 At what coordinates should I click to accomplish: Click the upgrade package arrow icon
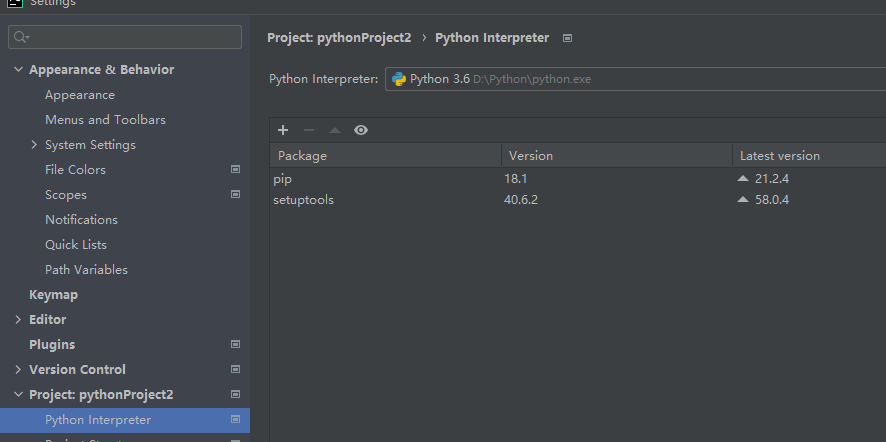[x=335, y=130]
